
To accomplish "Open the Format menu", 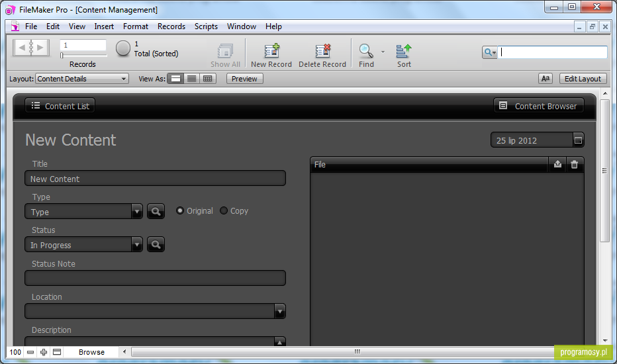I will pyautogui.click(x=136, y=26).
